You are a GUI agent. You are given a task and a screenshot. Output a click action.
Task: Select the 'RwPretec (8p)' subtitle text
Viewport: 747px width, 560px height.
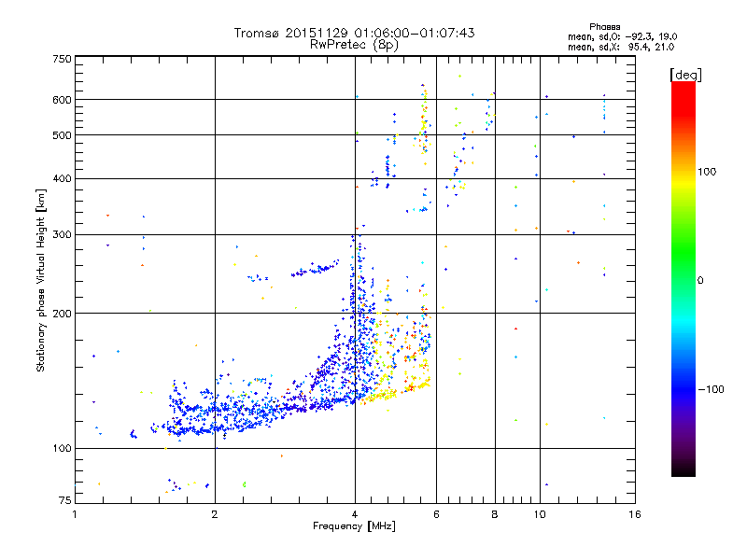pos(354,45)
